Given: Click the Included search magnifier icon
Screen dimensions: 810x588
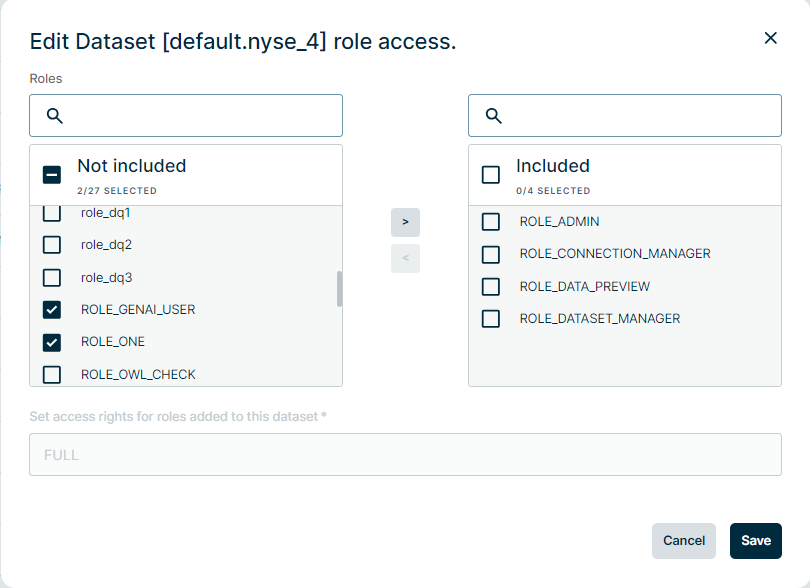Looking at the screenshot, I should (x=494, y=116).
